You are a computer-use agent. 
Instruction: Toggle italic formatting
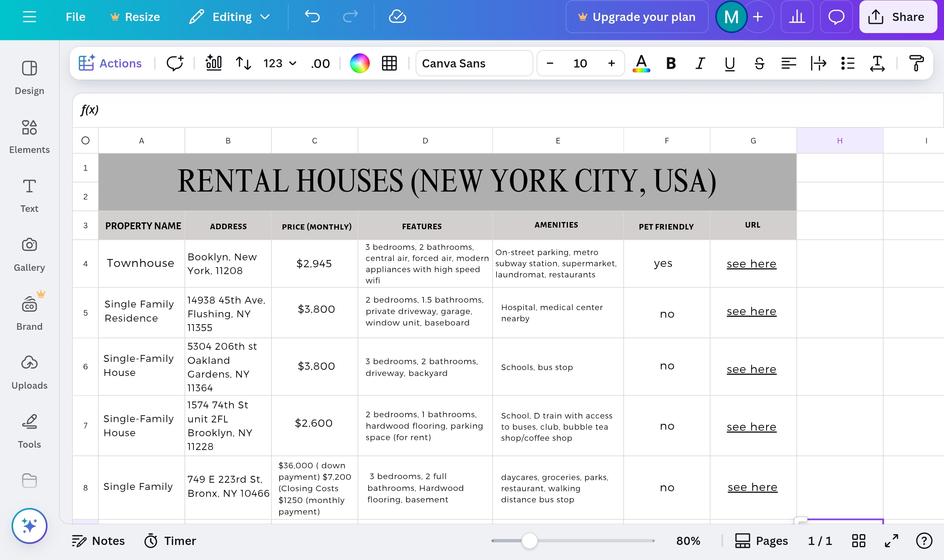pyautogui.click(x=700, y=63)
